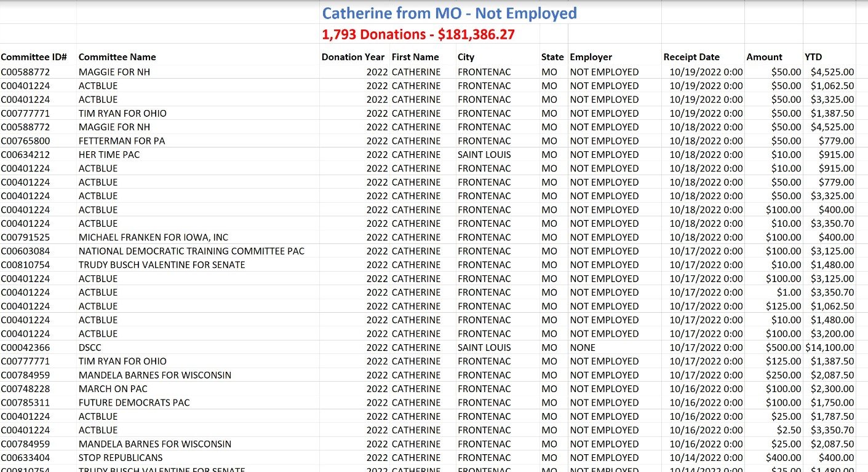Select the NATIONAL DEMOCRATIC TRAINING COMMITTEE PAC cell

(x=191, y=251)
